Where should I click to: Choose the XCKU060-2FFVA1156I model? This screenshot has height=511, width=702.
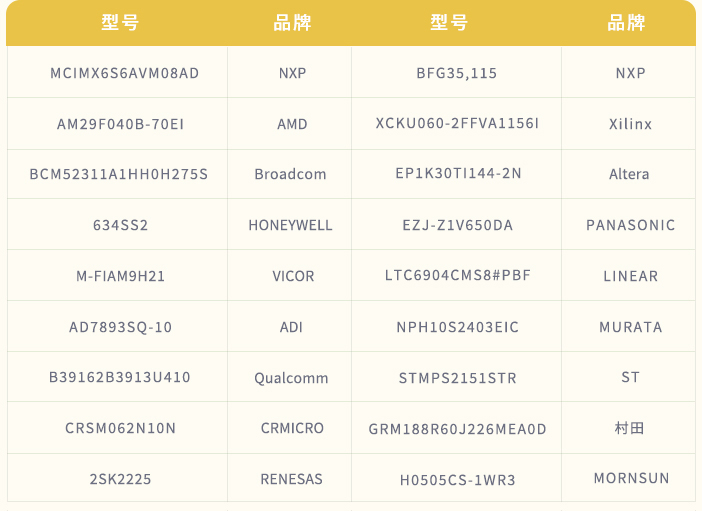coord(457,123)
